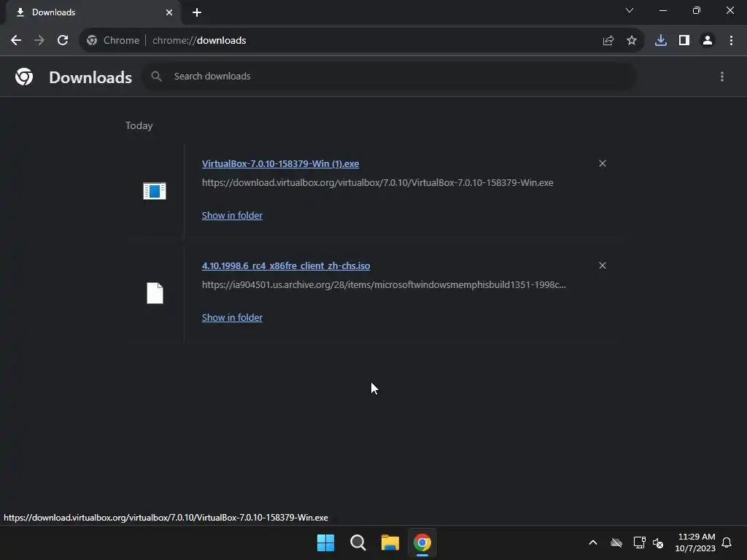Image resolution: width=747 pixels, height=560 pixels.
Task: Open VirtualBox-7.0.10-158379-Win (1).exe file link
Action: pyautogui.click(x=280, y=164)
